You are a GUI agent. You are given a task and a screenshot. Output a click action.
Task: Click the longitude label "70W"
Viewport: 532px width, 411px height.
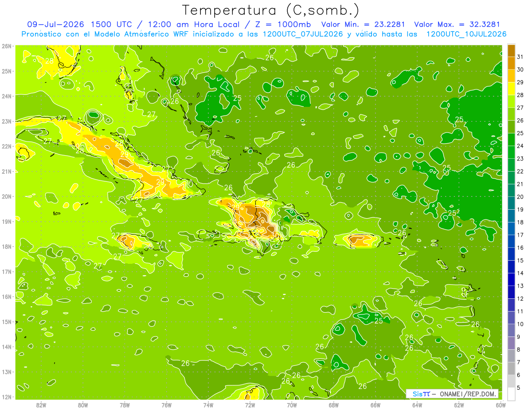(x=292, y=405)
